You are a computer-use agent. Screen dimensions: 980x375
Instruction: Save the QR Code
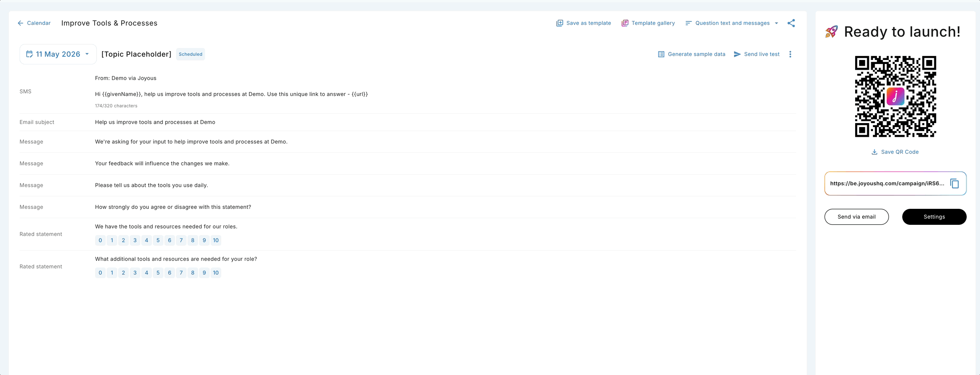click(x=895, y=152)
